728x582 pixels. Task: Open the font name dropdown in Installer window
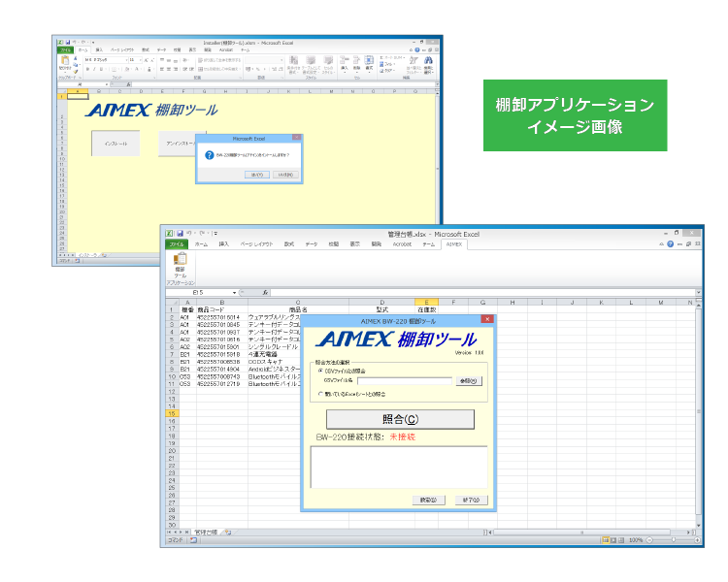[126, 60]
